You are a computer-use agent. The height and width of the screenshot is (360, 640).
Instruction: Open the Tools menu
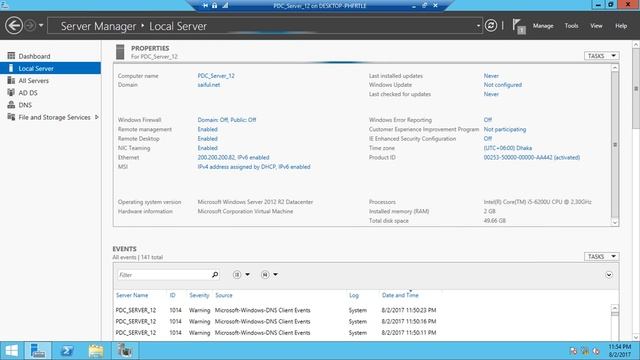[571, 26]
